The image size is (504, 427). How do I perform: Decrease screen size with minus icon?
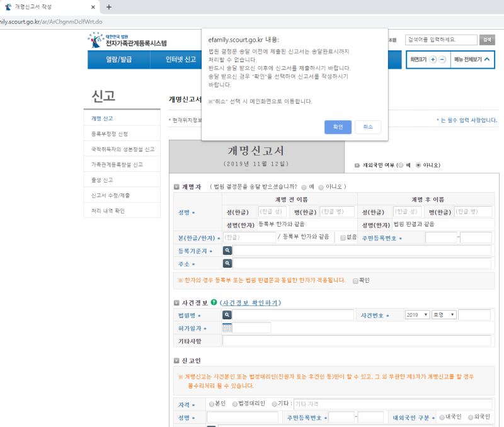(442, 59)
